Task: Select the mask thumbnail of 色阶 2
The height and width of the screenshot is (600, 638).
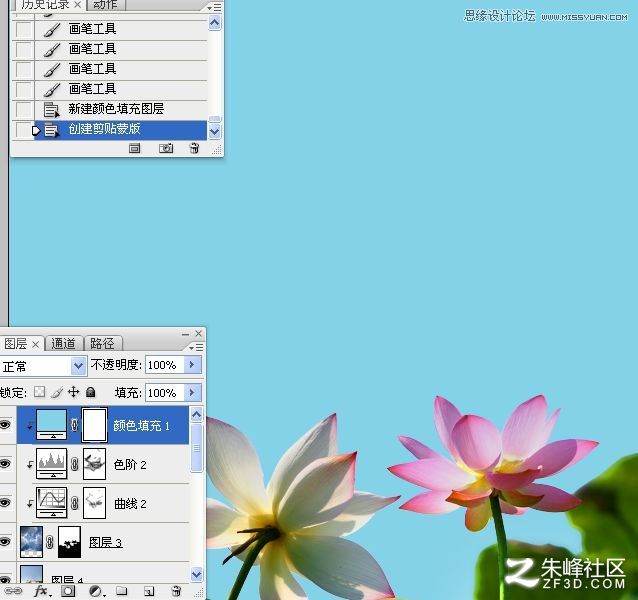Action: 94,464
